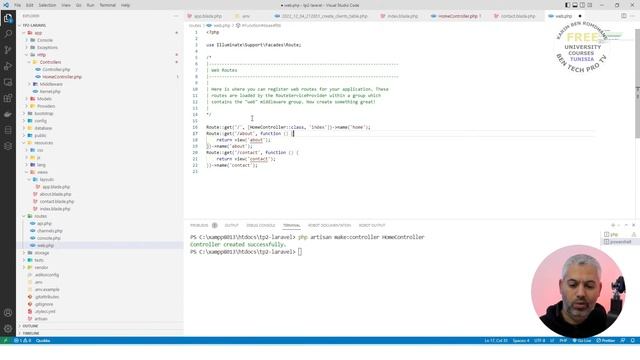Image resolution: width=640 pixels, height=360 pixels.
Task: Open the Run and Debug view
Action: coord(8,66)
